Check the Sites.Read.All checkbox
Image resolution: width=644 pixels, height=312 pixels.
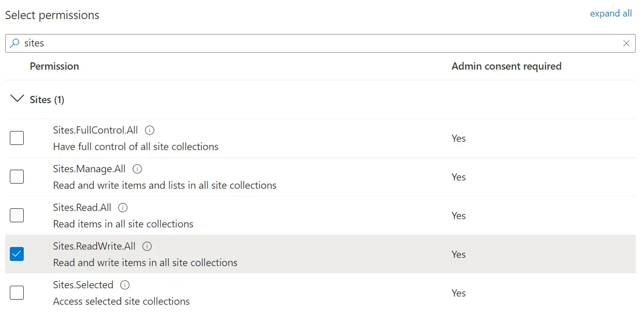pyautogui.click(x=16, y=215)
